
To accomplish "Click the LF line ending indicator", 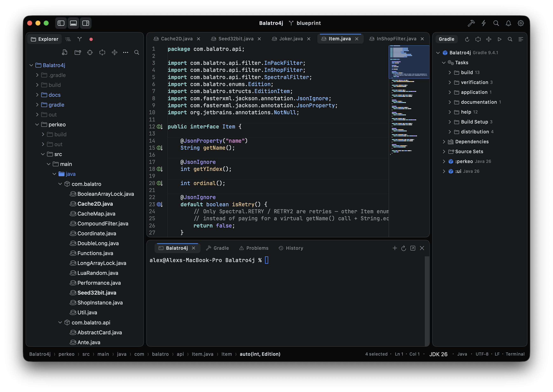I will (497, 354).
